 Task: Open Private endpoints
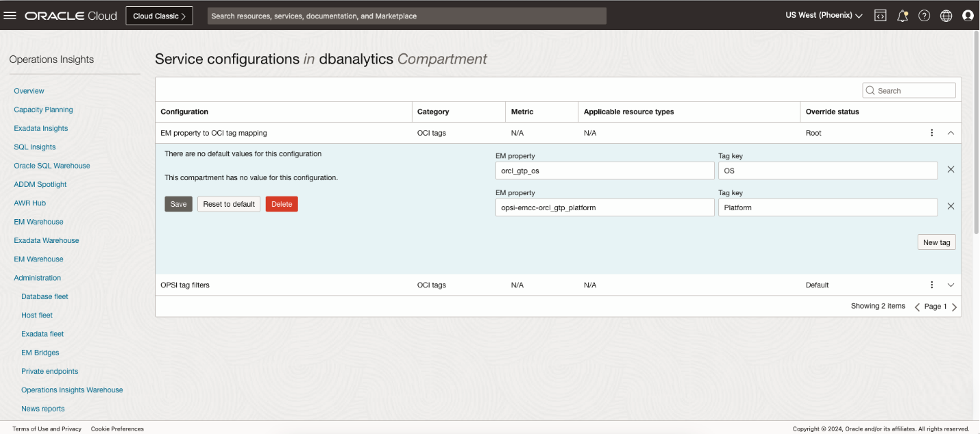[50, 371]
